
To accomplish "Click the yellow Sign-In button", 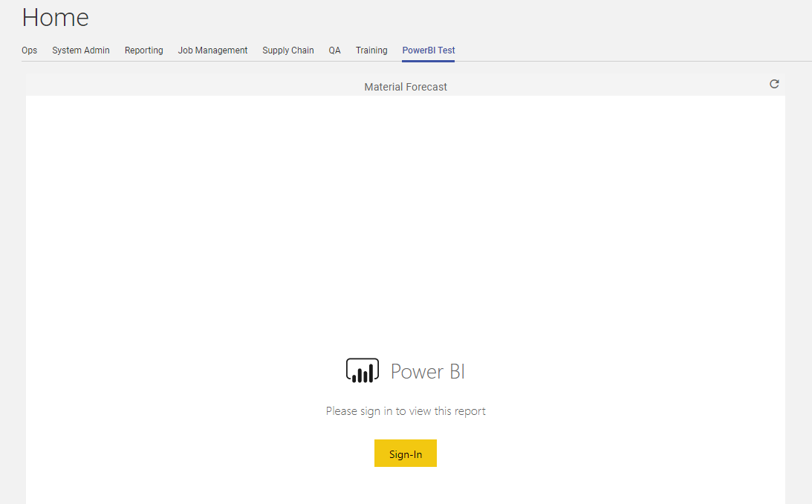I will pos(406,454).
